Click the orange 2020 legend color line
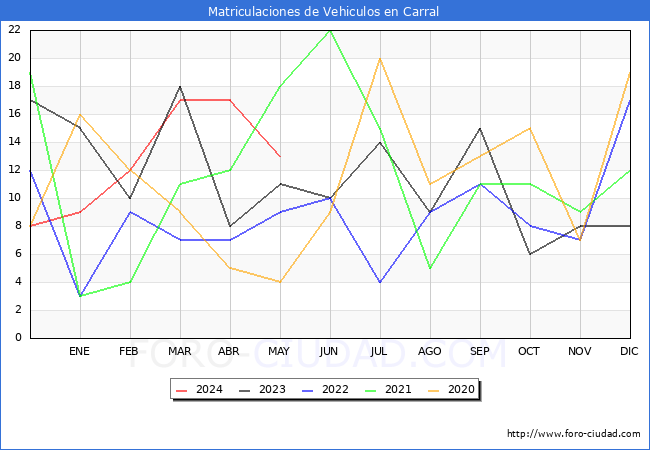Viewport: 650px width, 450px height. 434,390
